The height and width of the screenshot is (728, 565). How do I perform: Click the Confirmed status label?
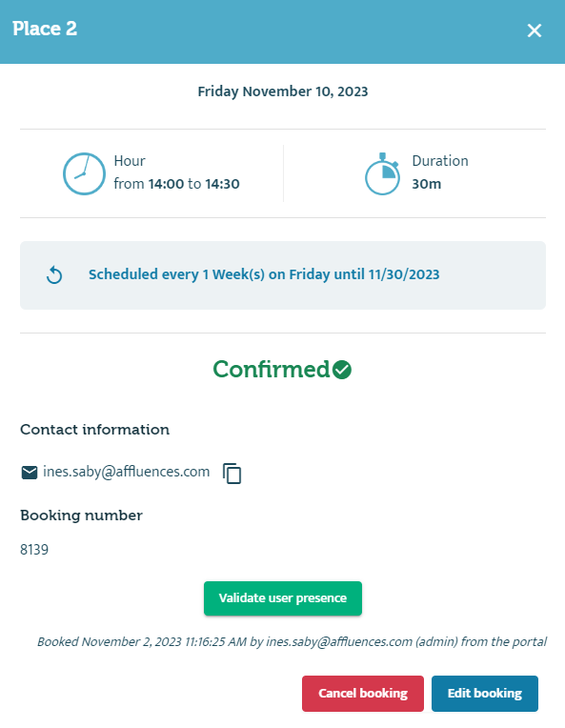click(x=272, y=370)
